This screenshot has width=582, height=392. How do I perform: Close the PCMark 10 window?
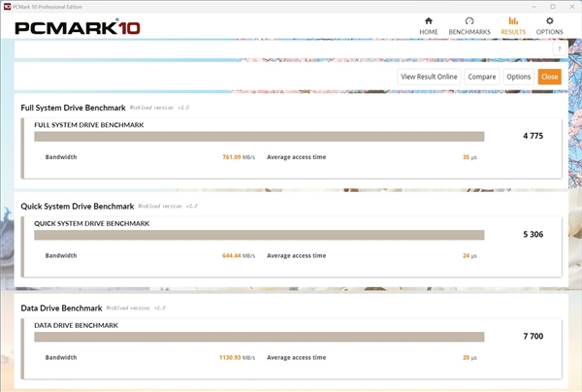(572, 7)
